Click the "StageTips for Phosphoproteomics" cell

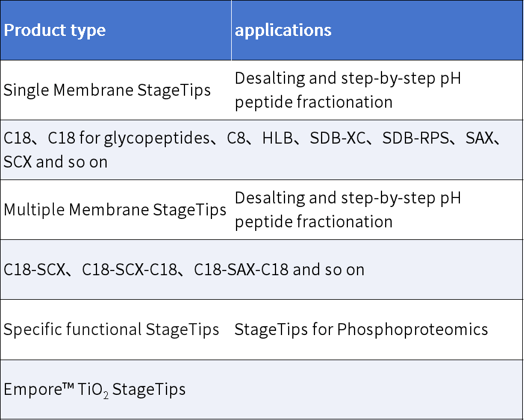point(361,330)
